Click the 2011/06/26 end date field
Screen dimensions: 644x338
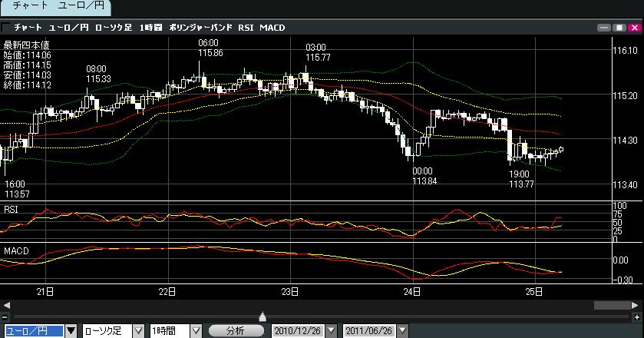[368, 330]
